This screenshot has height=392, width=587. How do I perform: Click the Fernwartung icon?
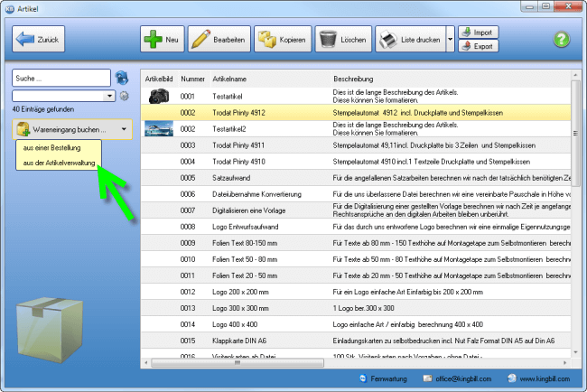363,378
